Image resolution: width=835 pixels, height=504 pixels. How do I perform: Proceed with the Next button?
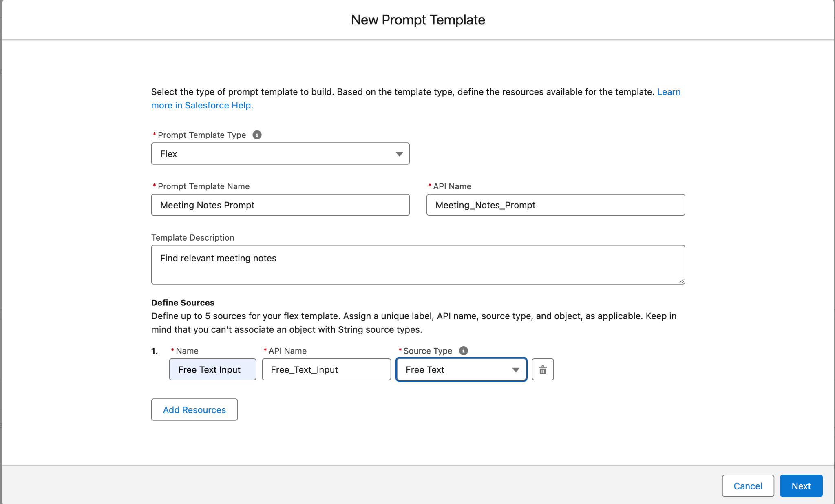point(801,486)
